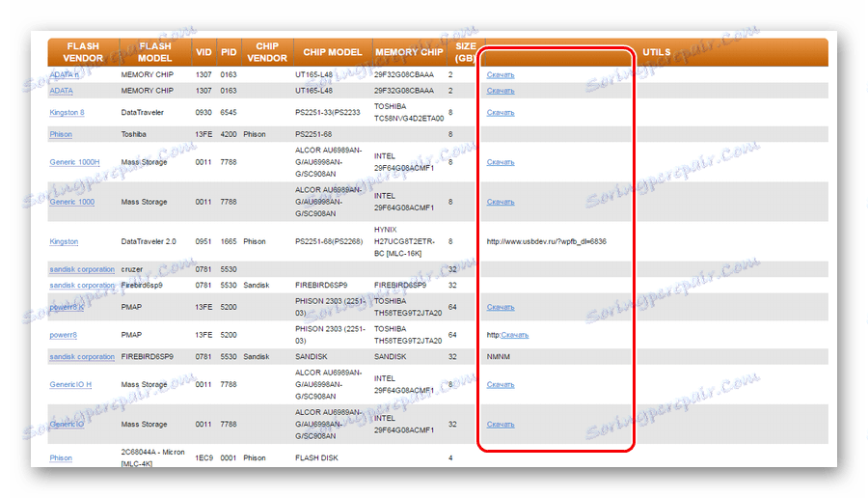The height and width of the screenshot is (498, 868).
Task: Click the MEMORY CHIP column header
Action: pyautogui.click(x=409, y=52)
